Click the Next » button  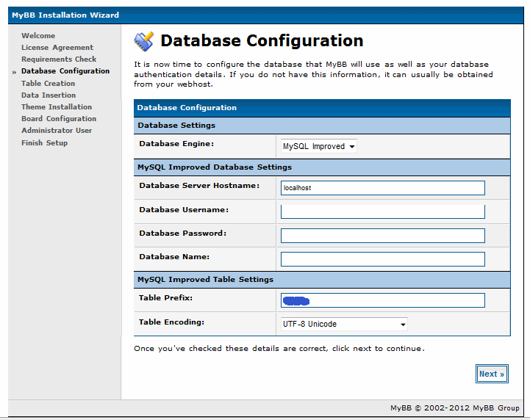tap(492, 374)
